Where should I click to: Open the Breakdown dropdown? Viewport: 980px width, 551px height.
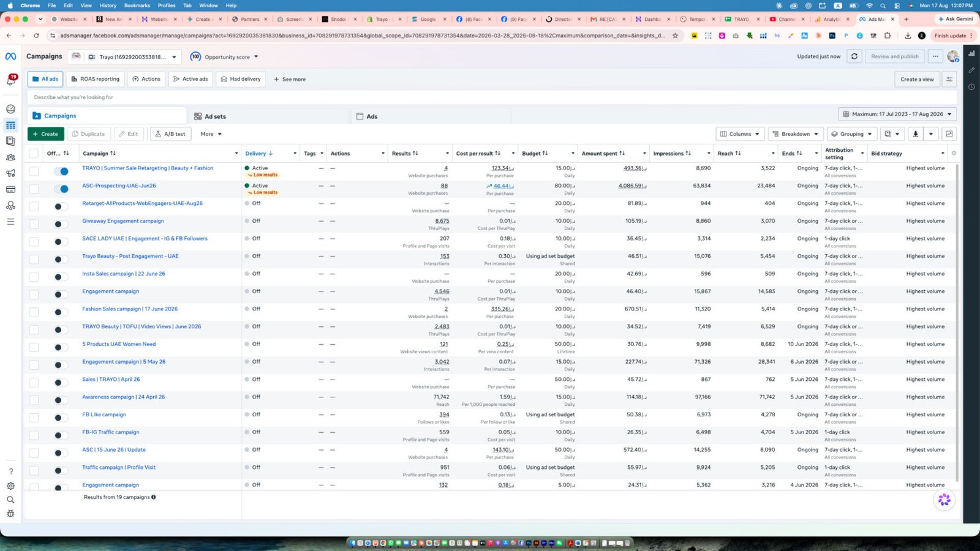[796, 134]
